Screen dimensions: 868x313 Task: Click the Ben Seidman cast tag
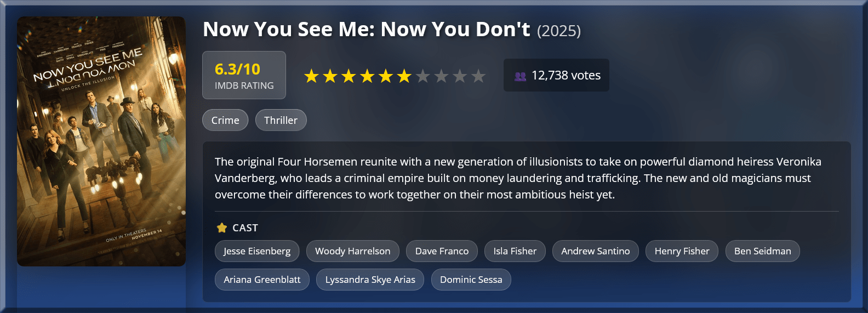[762, 251]
